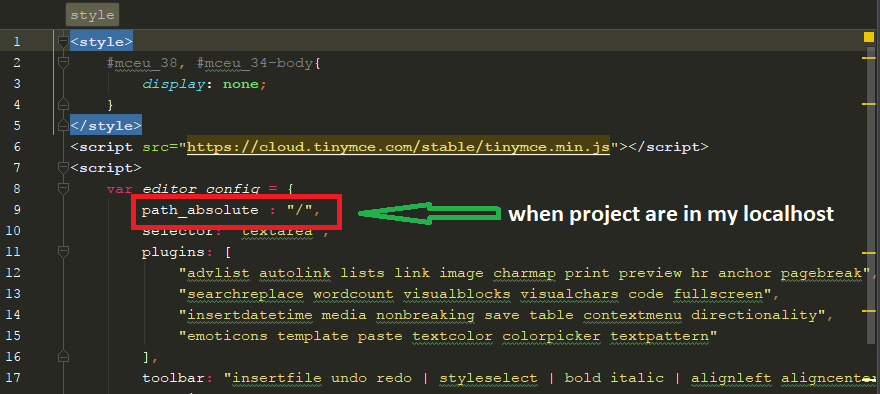This screenshot has width=880, height=394.
Task: Click line number 3 in gutter
Action: click(16, 84)
